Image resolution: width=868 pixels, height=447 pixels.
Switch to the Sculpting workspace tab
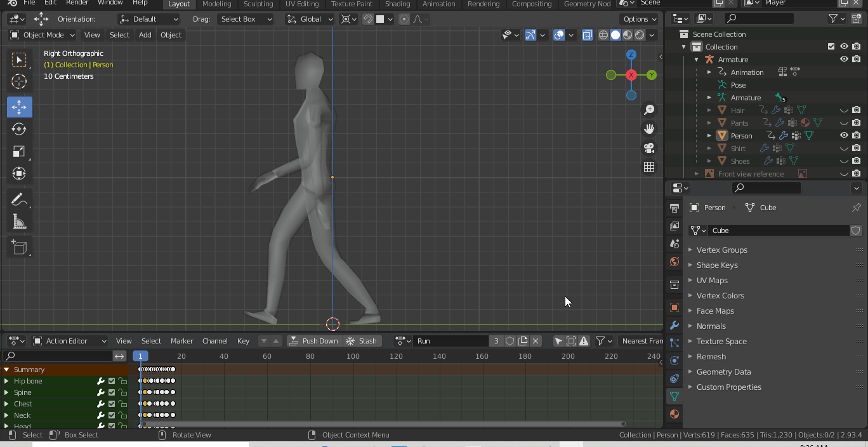click(258, 4)
